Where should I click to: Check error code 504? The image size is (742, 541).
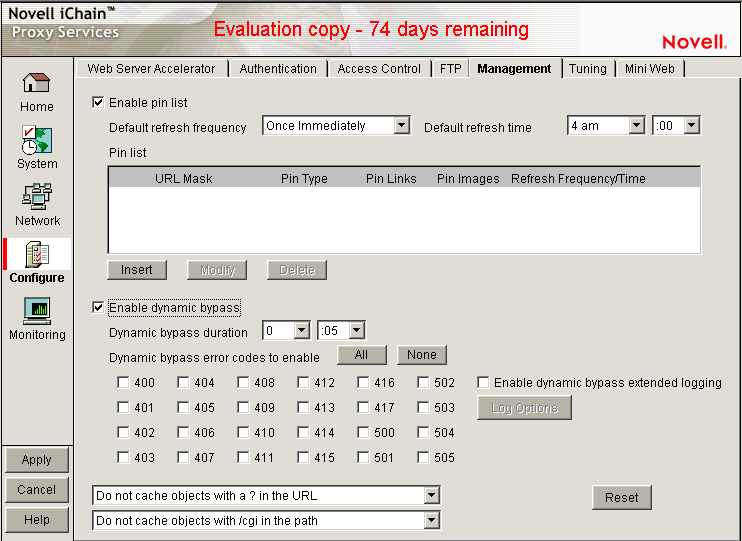(424, 433)
